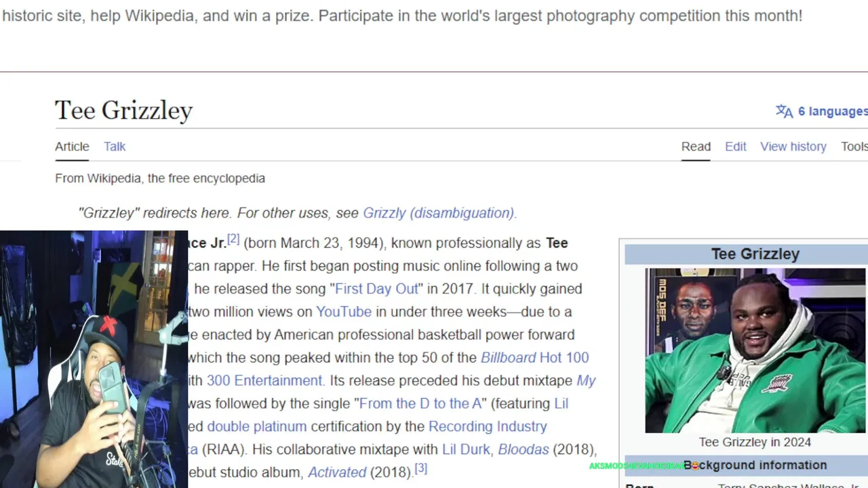Open the Edit tab
This screenshot has height=488, width=868.
click(736, 146)
